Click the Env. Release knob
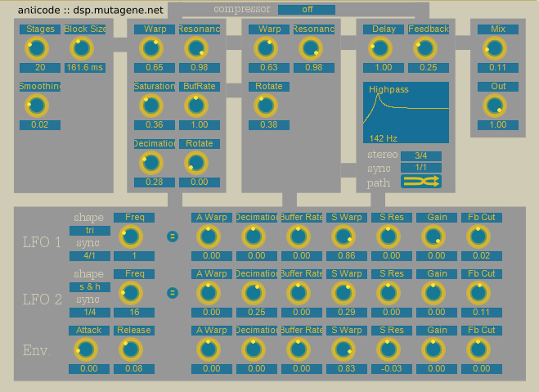Viewport: 539px width, 392px height. tap(131, 349)
